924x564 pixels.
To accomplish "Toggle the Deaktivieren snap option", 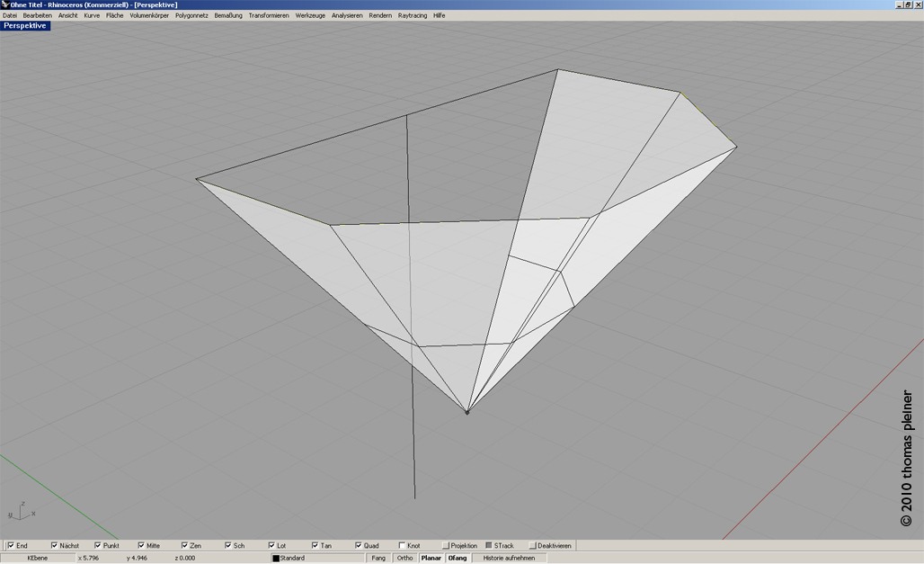I will click(533, 545).
